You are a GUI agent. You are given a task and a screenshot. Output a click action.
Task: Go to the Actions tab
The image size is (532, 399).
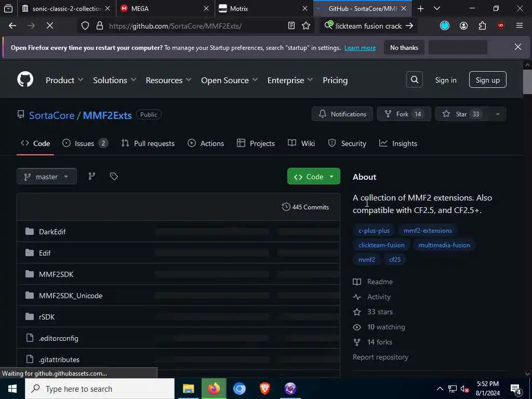point(206,143)
